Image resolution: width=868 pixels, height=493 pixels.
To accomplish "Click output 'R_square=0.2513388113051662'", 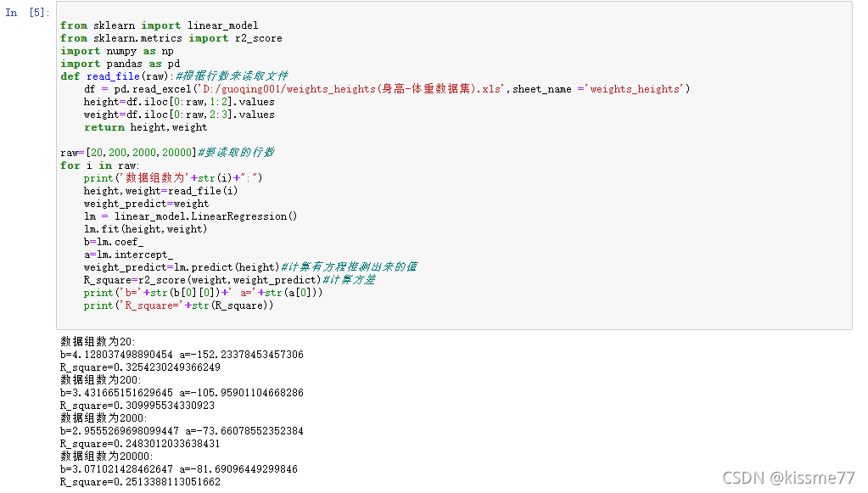I will pos(140,482).
